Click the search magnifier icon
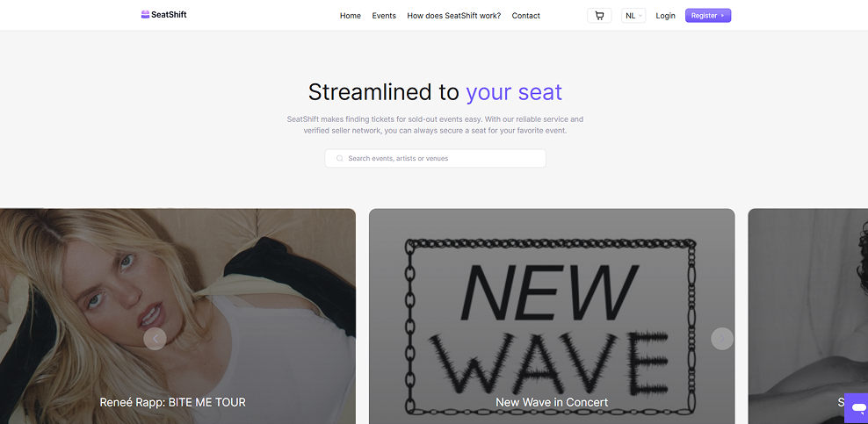Image resolution: width=868 pixels, height=424 pixels. (340, 159)
